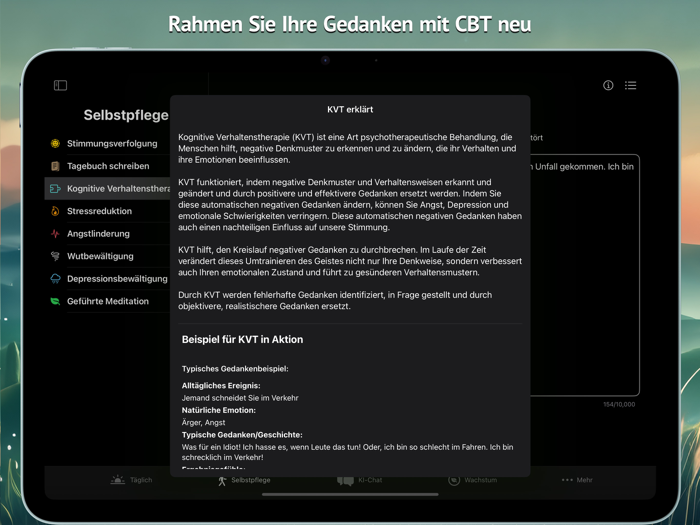Viewport: 700px width, 525px height.
Task: Open Angstlinderung in the sidebar
Action: [x=107, y=233]
